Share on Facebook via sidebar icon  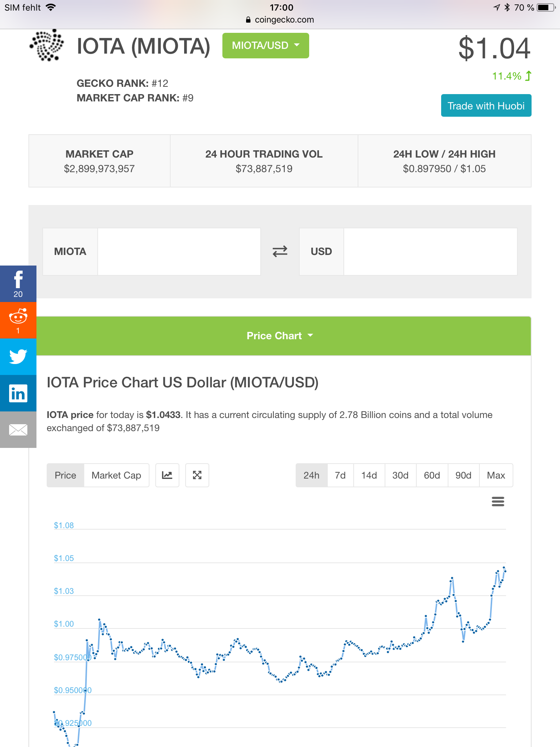[18, 284]
